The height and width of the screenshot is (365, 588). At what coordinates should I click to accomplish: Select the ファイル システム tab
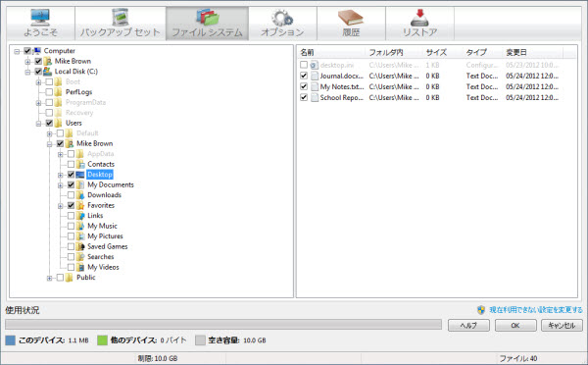[208, 24]
